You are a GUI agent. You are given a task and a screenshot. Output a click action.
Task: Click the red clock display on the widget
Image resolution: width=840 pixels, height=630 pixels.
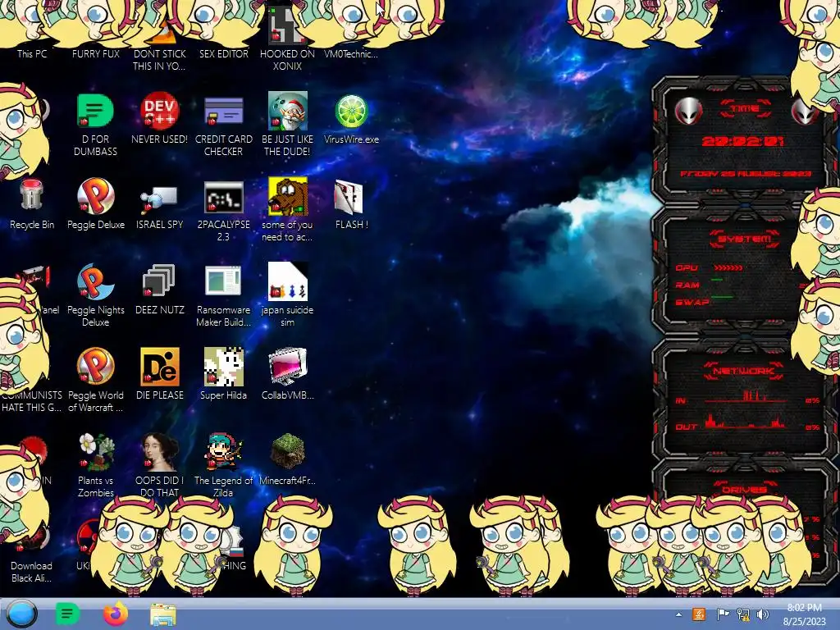(742, 141)
